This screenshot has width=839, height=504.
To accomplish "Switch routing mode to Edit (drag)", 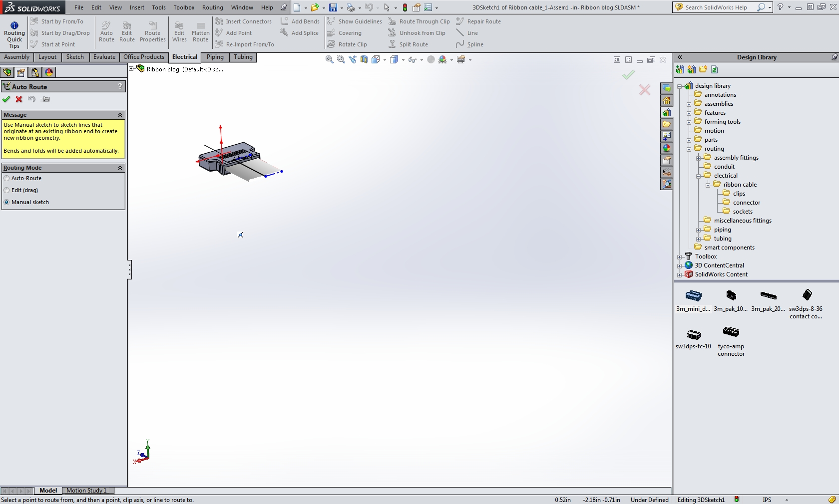I will [5, 190].
